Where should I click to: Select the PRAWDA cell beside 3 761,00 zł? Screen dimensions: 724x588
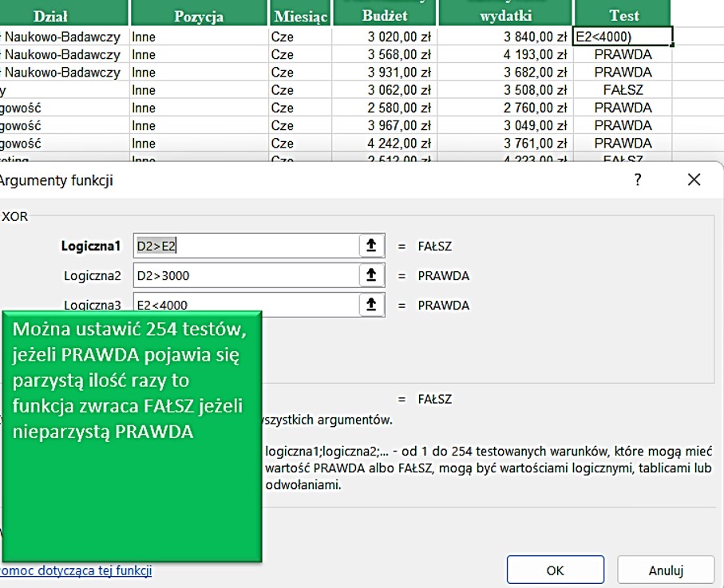[x=623, y=143]
